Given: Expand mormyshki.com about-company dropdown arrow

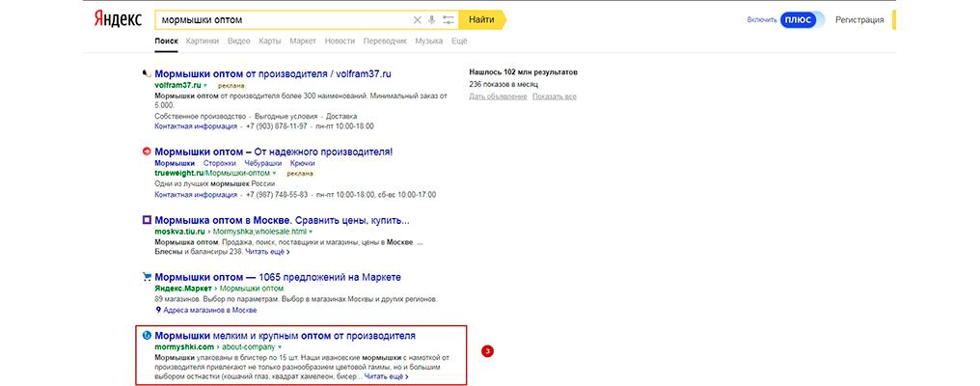Looking at the screenshot, I should tap(280, 346).
